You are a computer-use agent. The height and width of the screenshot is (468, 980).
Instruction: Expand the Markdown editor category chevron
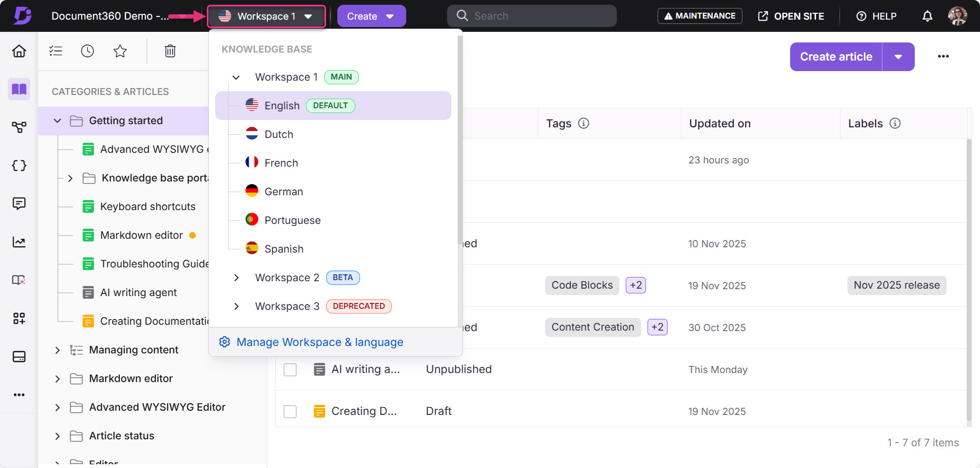click(x=57, y=378)
